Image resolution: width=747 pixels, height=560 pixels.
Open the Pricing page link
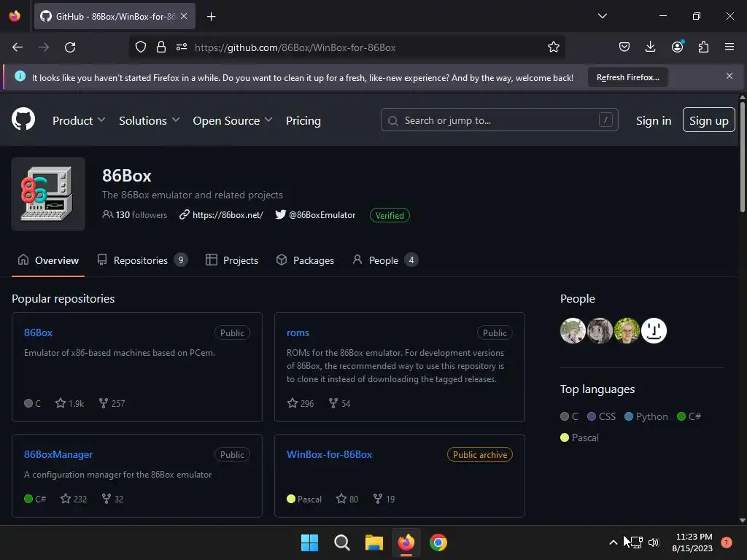pyautogui.click(x=303, y=121)
